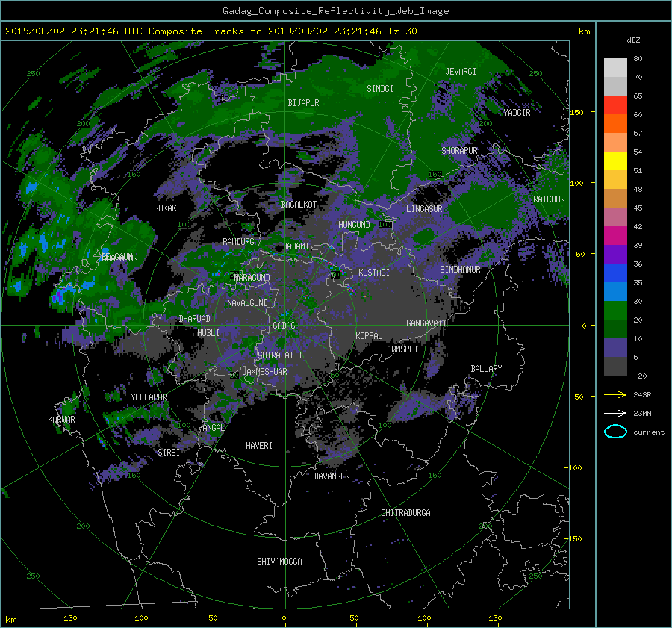The width and height of the screenshot is (672, 628).
Task: Select the light blue 30 dBZ swatch
Action: (x=615, y=292)
